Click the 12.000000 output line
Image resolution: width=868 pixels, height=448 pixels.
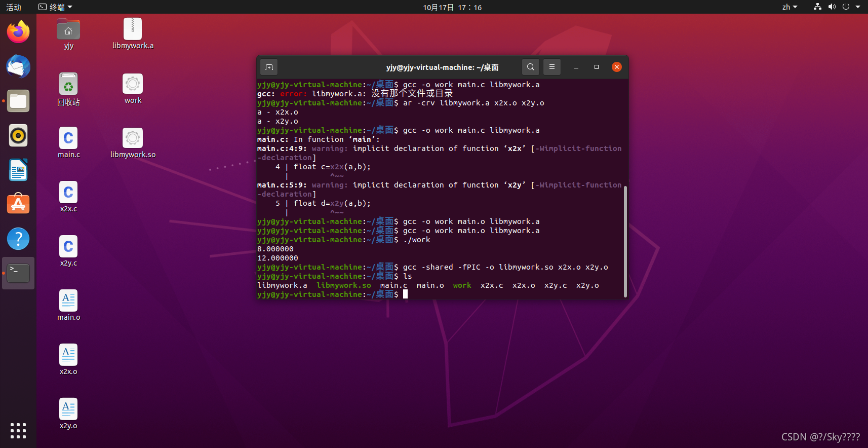(278, 258)
